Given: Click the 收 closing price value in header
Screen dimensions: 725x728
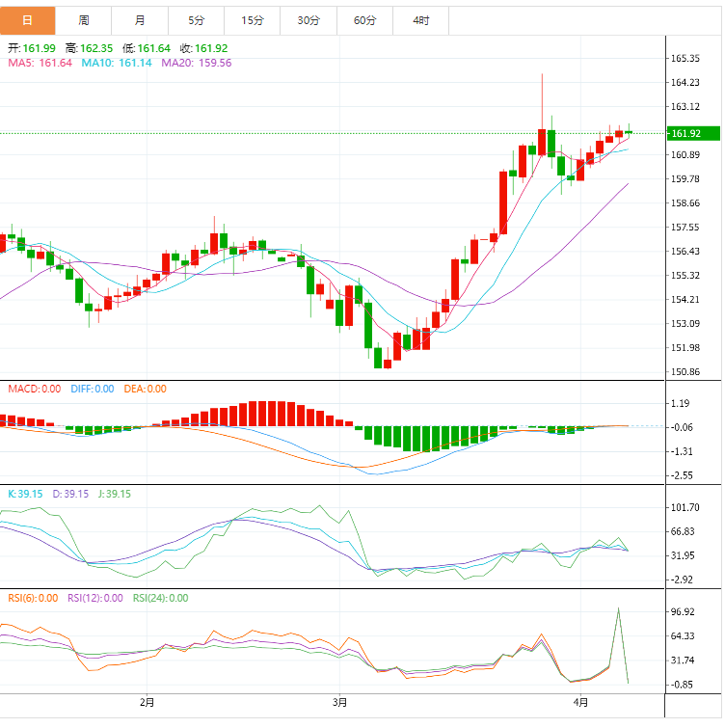Looking at the screenshot, I should pos(203,48).
